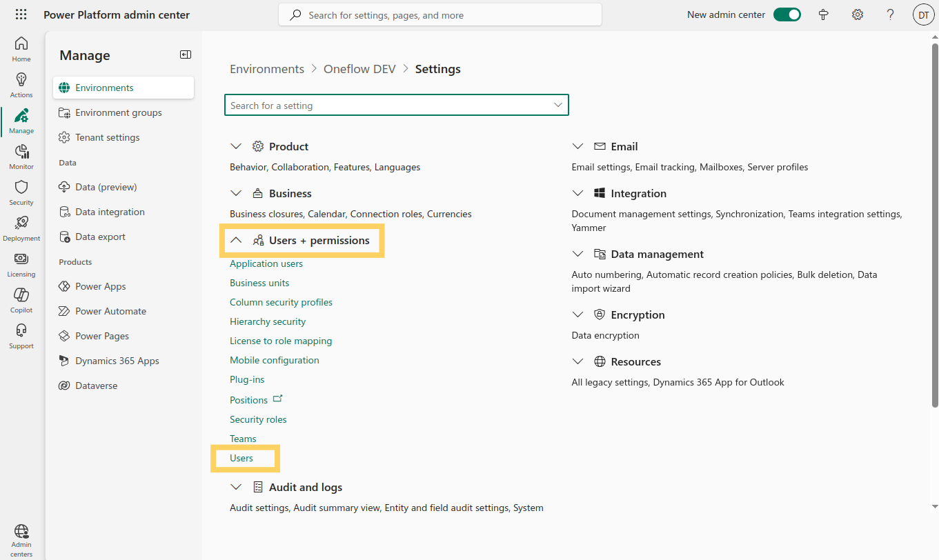
Task: Open Power Apps product item
Action: pyautogui.click(x=123, y=286)
